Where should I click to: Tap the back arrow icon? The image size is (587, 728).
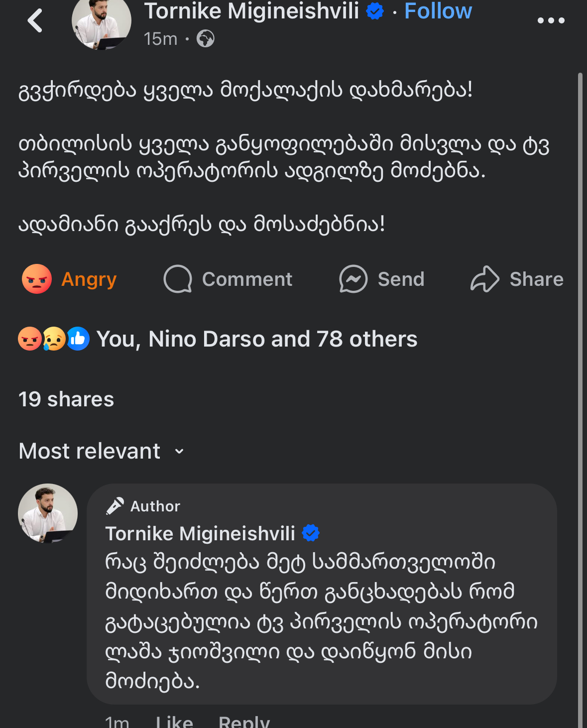[35, 21]
